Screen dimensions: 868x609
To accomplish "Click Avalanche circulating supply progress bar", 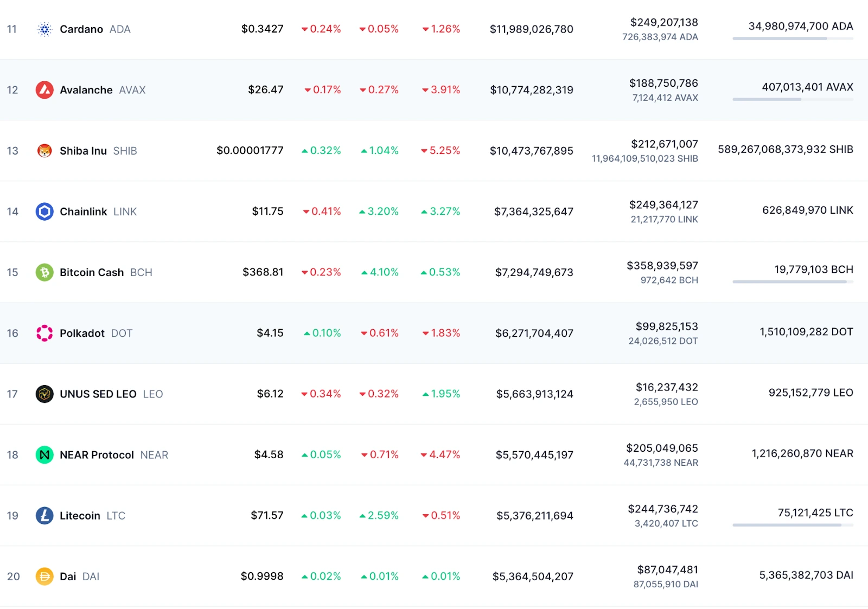I will point(793,99).
